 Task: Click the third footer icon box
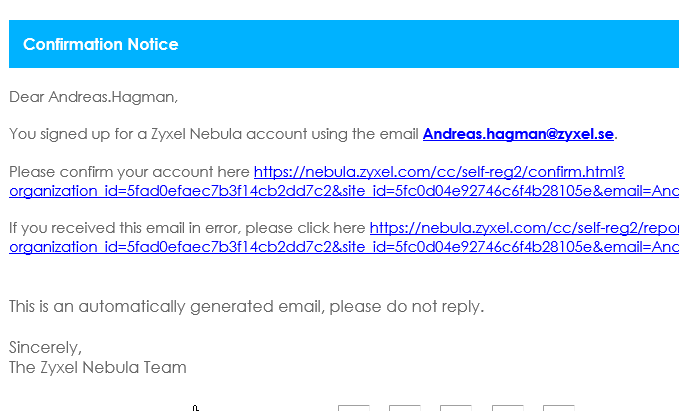pos(455,408)
